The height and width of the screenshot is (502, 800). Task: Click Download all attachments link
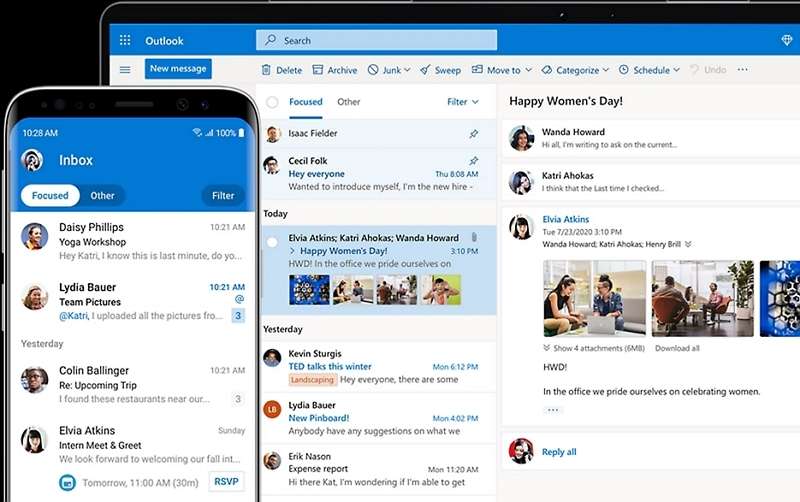pos(677,348)
